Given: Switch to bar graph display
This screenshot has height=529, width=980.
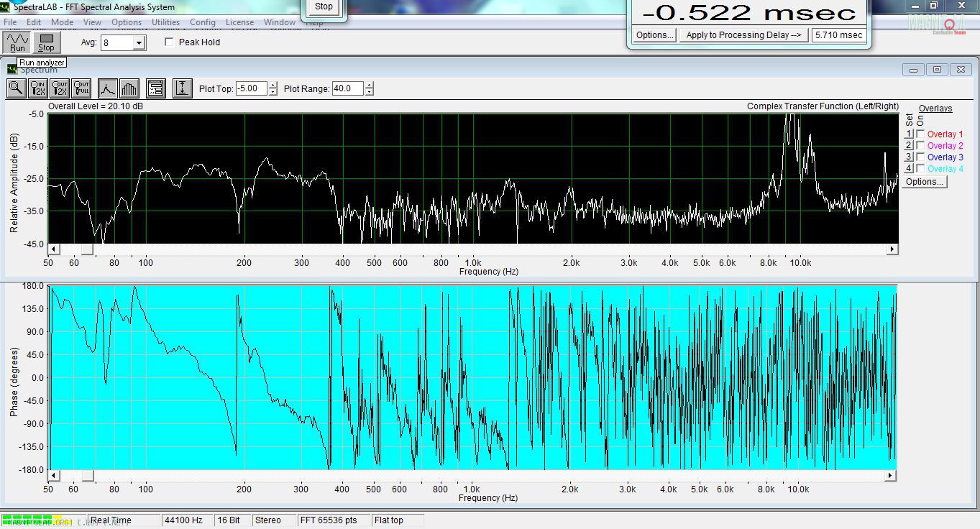Looking at the screenshot, I should click(x=129, y=88).
